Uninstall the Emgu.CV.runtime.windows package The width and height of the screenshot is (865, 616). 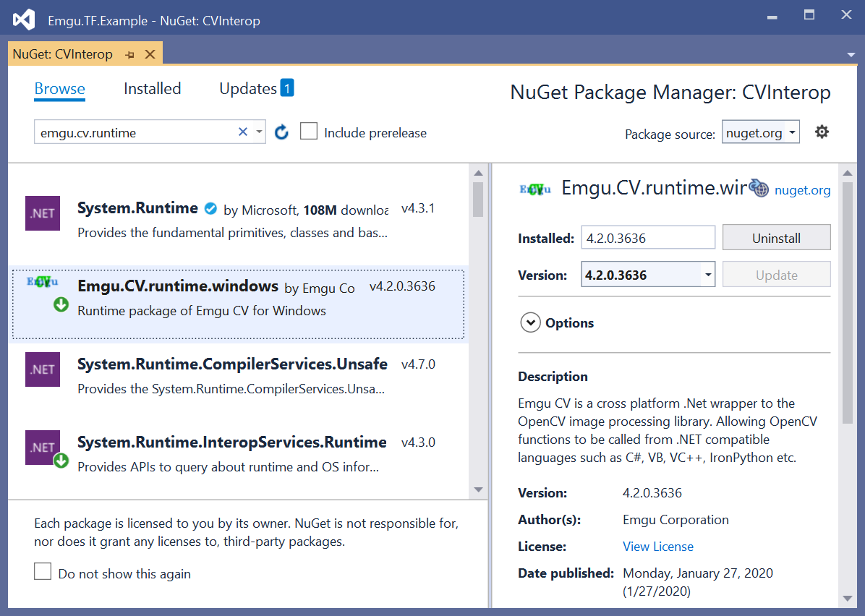point(776,238)
